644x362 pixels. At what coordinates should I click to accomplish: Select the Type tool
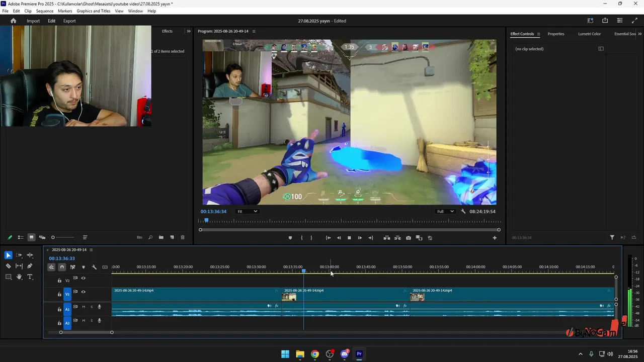(30, 277)
